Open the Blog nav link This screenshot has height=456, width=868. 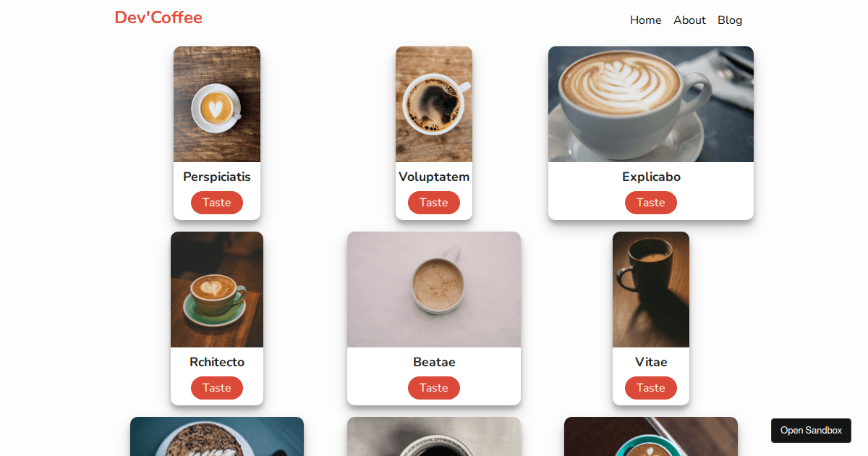[x=730, y=20]
